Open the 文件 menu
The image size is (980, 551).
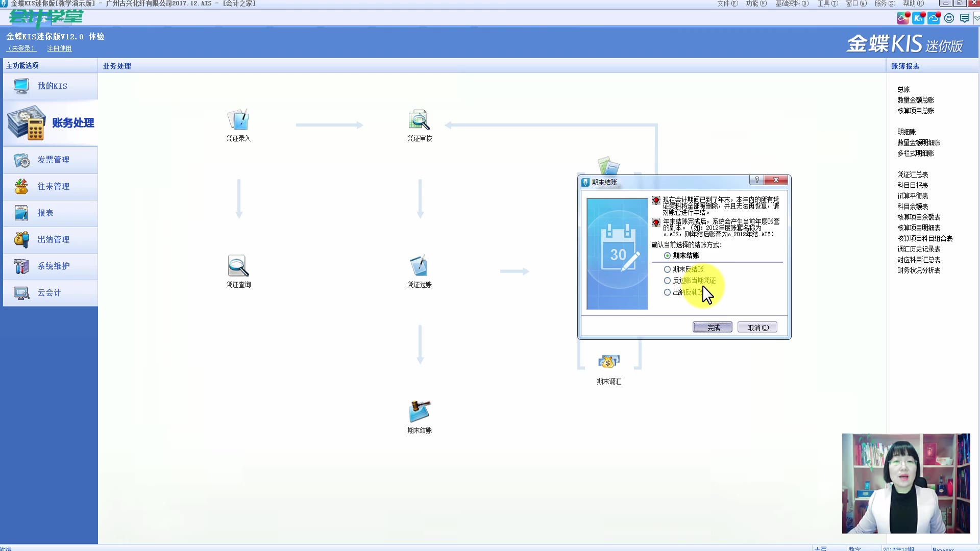[727, 4]
